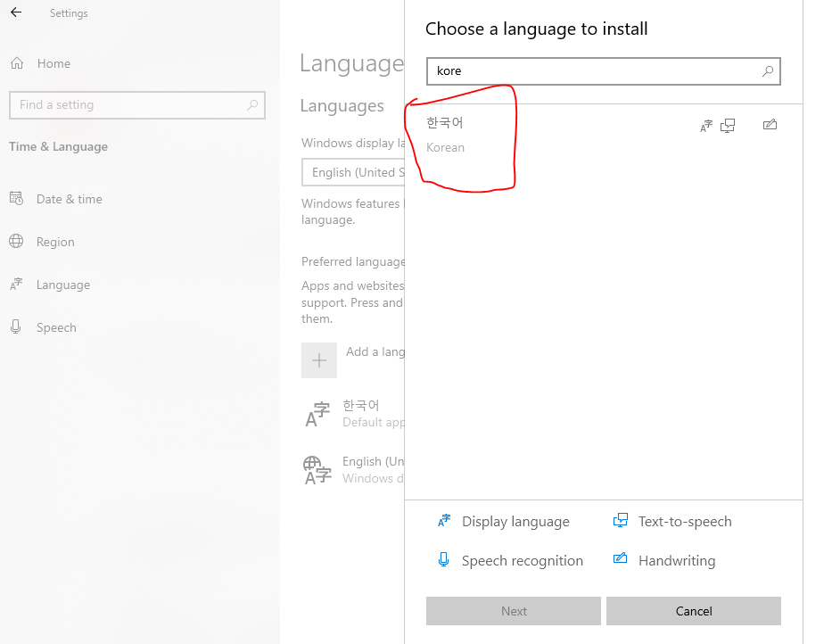This screenshot has width=832, height=644.
Task: Go back using the Settings back arrow
Action: pos(16,12)
